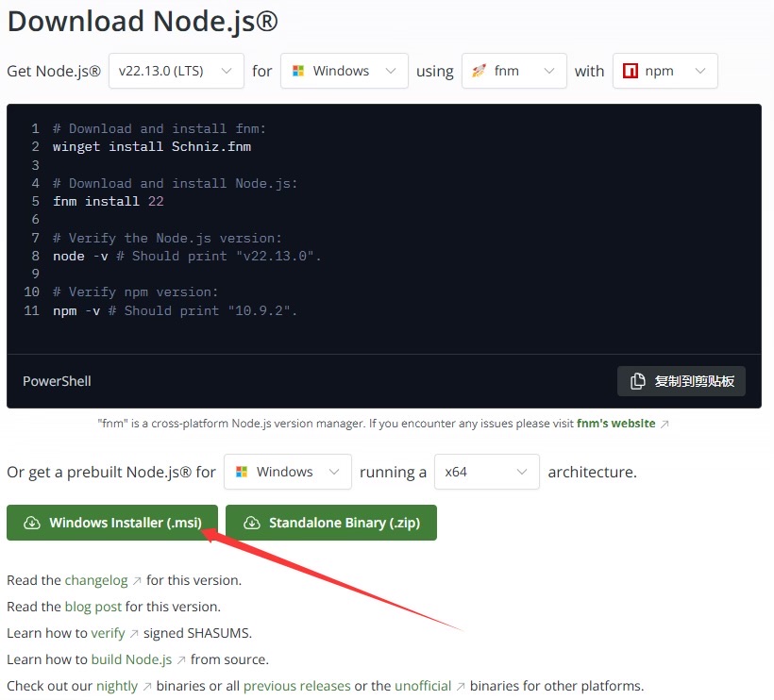Click the external arrow icon after changelog
Viewport: 774px width, 700px height.
[x=137, y=580]
